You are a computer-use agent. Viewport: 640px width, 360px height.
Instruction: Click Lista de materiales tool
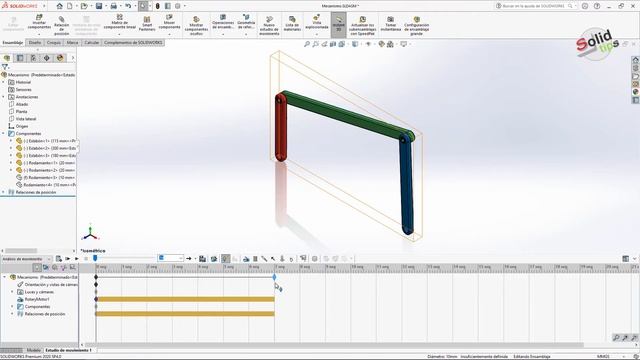pos(292,24)
